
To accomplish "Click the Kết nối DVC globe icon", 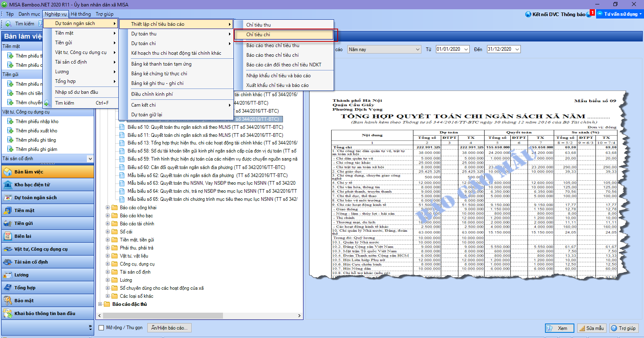I will pos(528,14).
